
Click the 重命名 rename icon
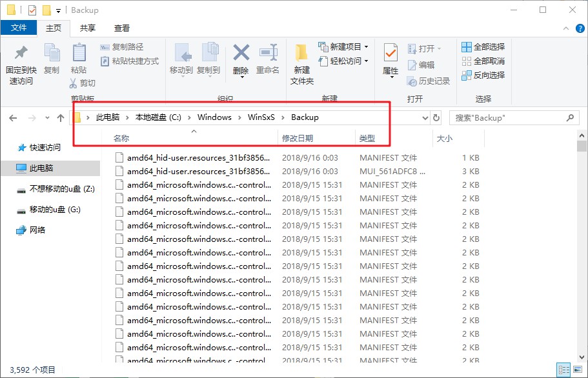268,53
